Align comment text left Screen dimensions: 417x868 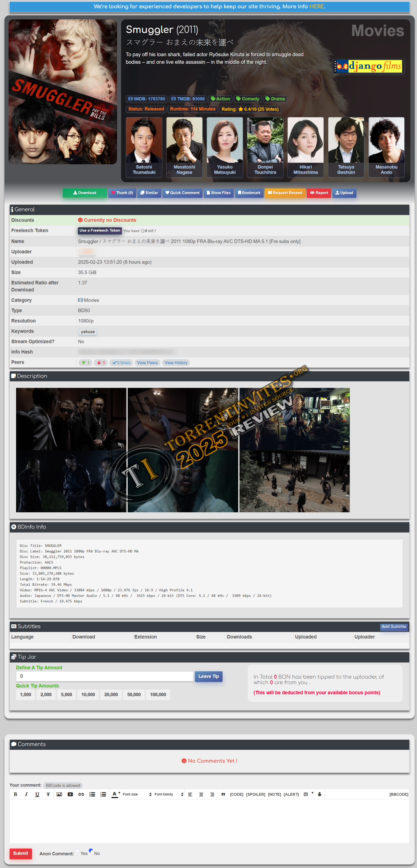pyautogui.click(x=190, y=794)
